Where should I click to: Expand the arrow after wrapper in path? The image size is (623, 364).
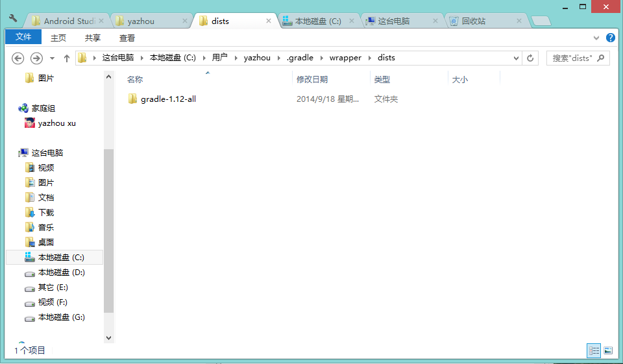(x=369, y=58)
